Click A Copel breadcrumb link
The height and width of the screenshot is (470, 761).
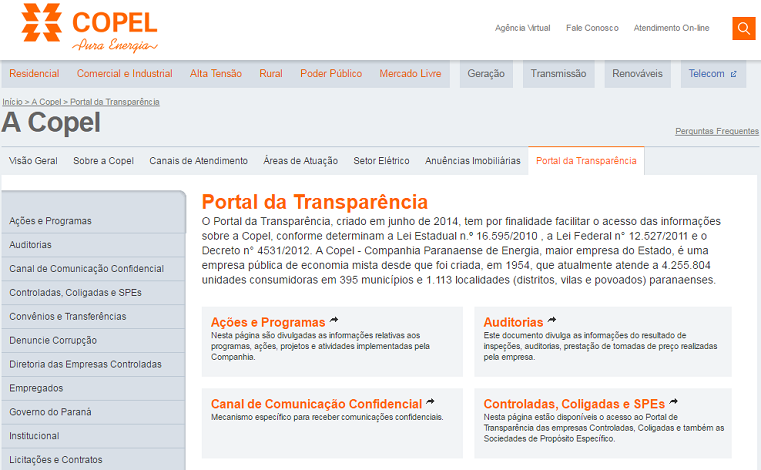46,102
